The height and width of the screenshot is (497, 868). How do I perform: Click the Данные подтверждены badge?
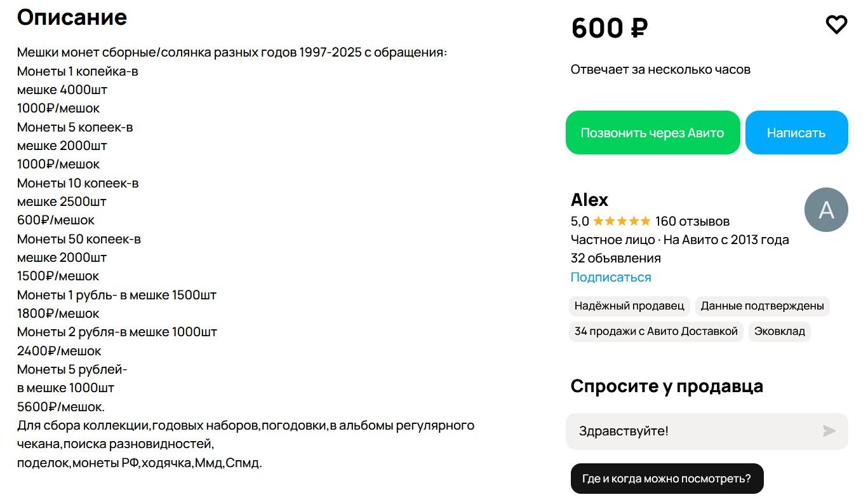tap(762, 306)
